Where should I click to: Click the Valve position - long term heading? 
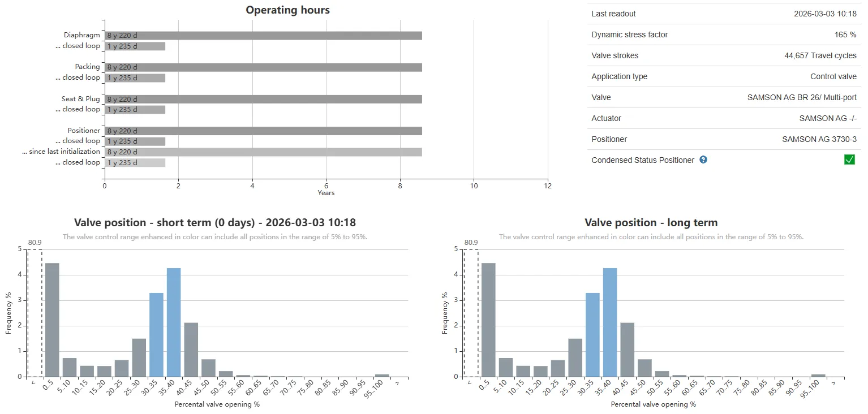click(651, 223)
